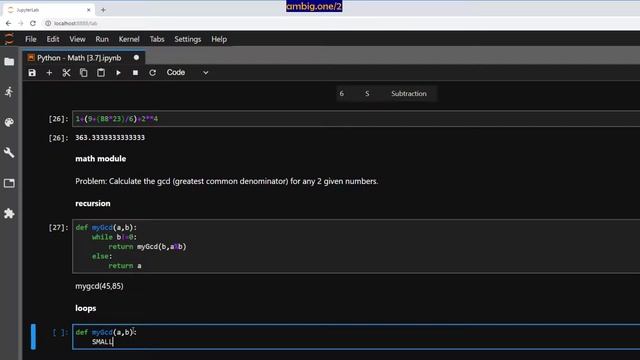Copy the selected cell in notebook toolbar

84,73
